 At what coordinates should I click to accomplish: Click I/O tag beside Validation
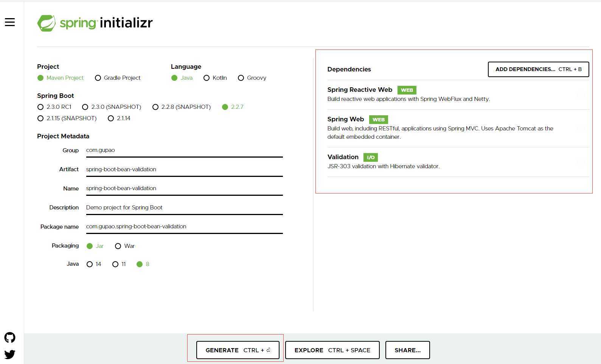click(371, 157)
